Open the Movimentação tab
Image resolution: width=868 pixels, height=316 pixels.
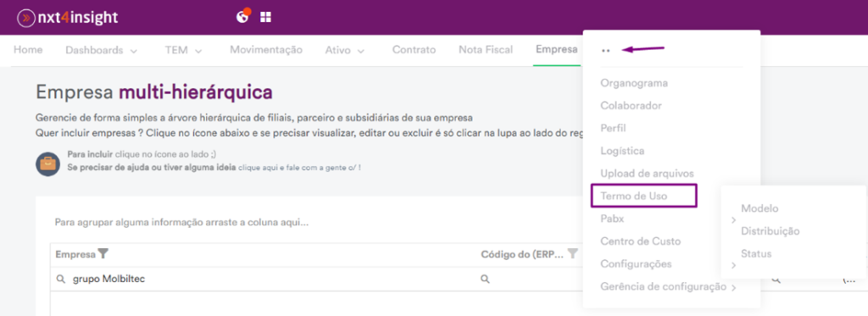pos(266,50)
